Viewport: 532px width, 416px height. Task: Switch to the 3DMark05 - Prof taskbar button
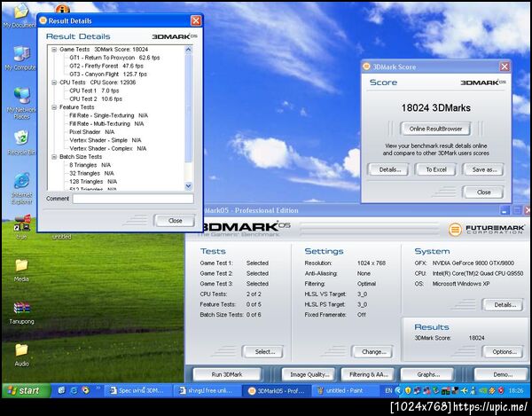tap(276, 391)
